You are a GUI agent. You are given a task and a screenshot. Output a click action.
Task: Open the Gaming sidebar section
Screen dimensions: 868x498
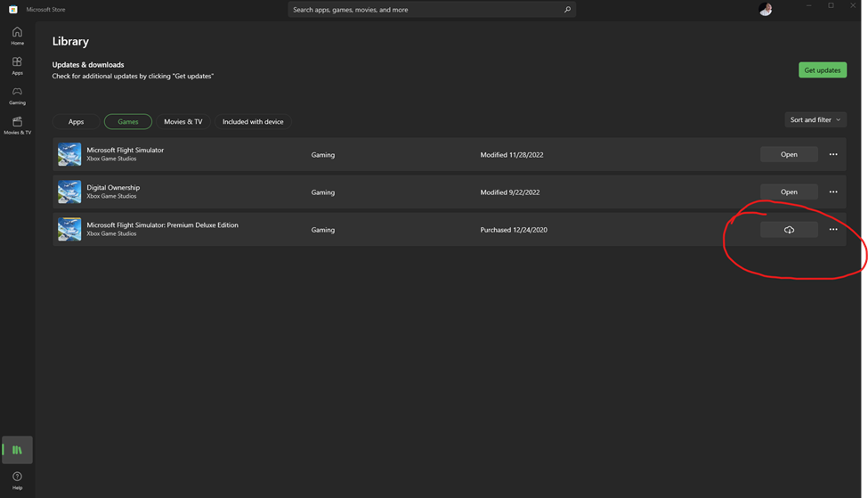click(x=17, y=96)
